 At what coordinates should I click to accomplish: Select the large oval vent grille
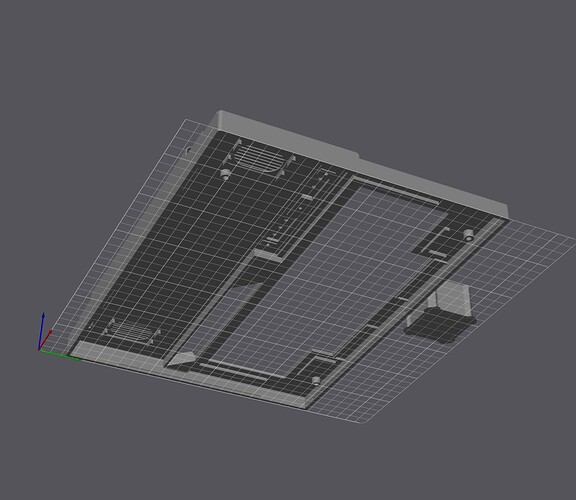click(260, 158)
